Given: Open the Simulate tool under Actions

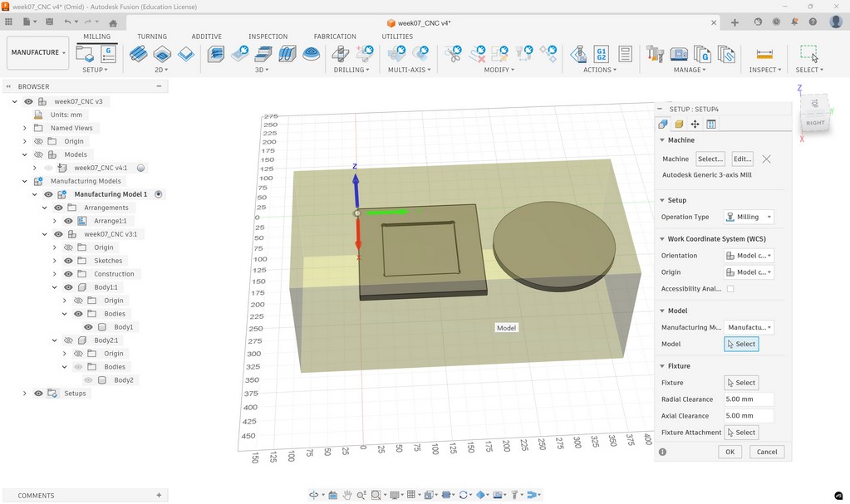Looking at the screenshot, I should tap(579, 54).
